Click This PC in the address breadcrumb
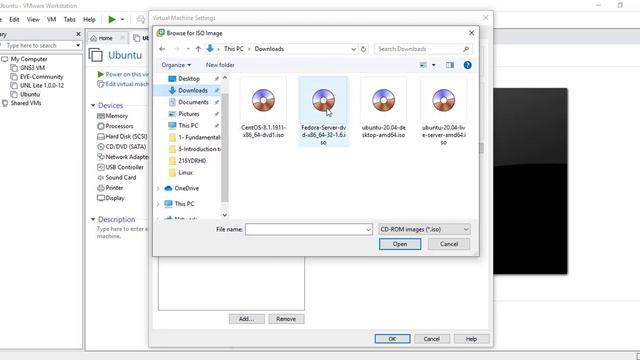The image size is (640, 360). 233,49
